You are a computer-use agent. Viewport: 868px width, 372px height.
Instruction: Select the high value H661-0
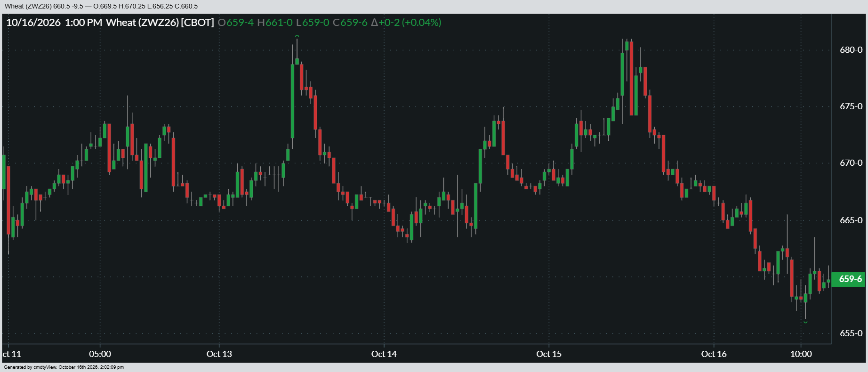click(x=275, y=23)
